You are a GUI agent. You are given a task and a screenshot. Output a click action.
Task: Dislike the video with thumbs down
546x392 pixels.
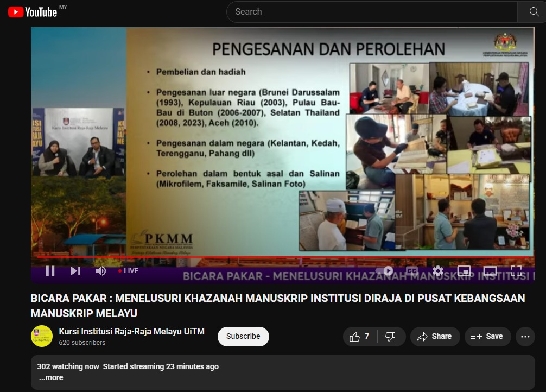tap(390, 337)
